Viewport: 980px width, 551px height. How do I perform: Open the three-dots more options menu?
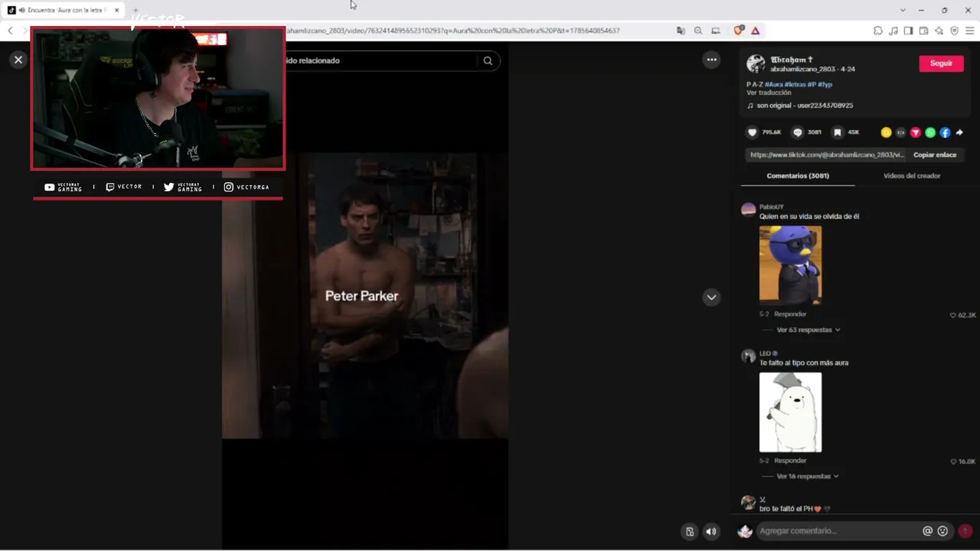[x=711, y=60]
